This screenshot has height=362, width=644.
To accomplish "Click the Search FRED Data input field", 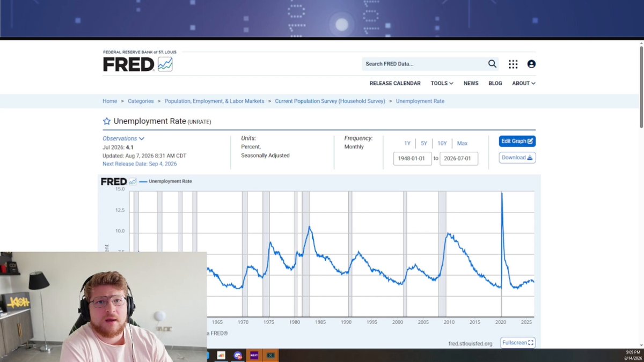I will tap(424, 64).
